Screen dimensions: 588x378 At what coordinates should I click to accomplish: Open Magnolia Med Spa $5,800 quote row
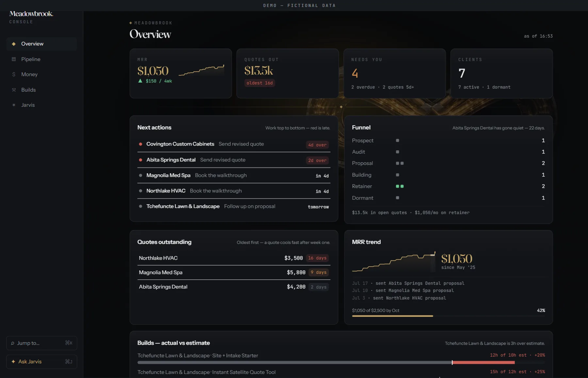234,272
